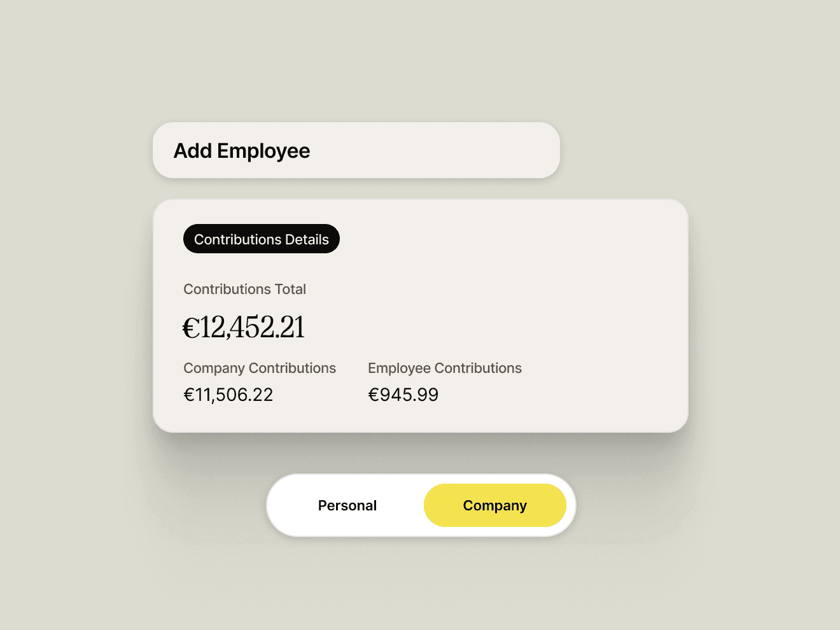Select the €11,506.22 company amount
The width and height of the screenshot is (840, 630).
pos(228,394)
